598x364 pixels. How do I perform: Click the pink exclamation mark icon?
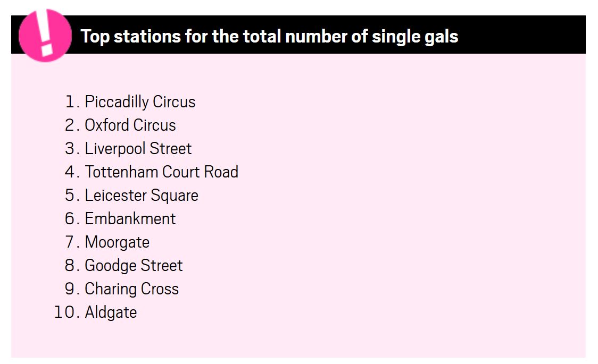[x=45, y=36]
